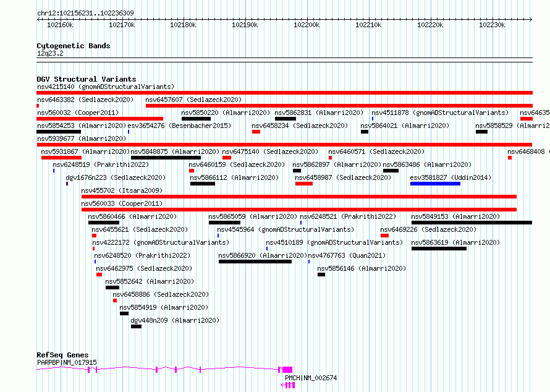Click the PMCH gene glyph
Viewport: 550px width, 392px height.
(x=288, y=385)
